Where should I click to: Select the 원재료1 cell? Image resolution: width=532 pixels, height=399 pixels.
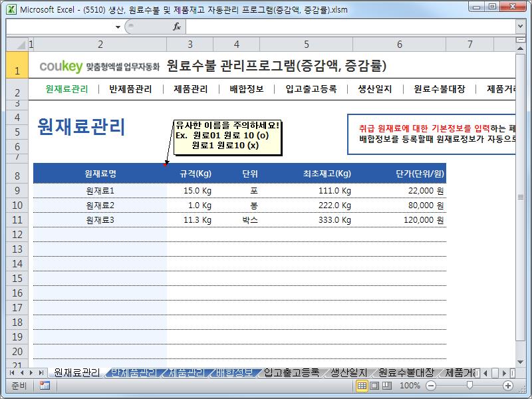pyautogui.click(x=100, y=191)
